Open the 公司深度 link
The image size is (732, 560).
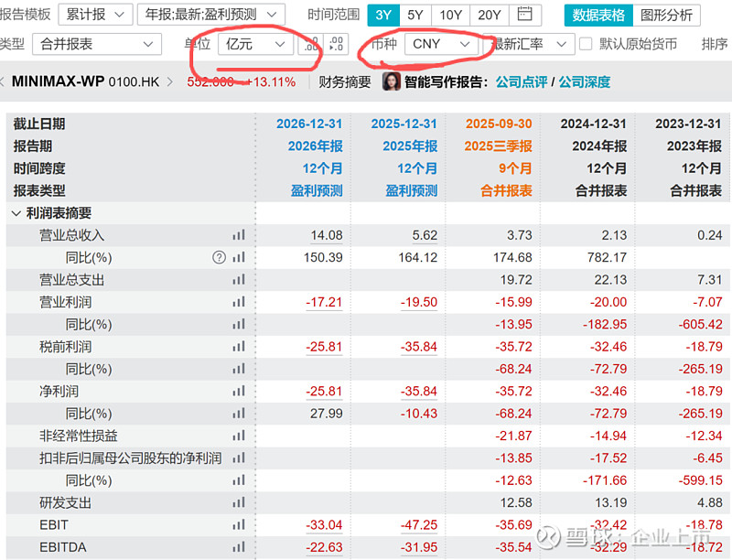(x=585, y=81)
